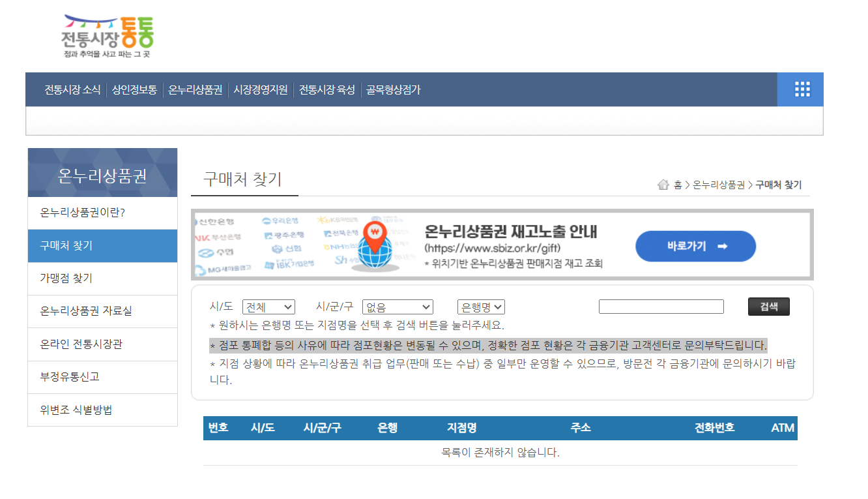Click the 시/도 table column header
This screenshot has width=868, height=499.
pyautogui.click(x=263, y=428)
